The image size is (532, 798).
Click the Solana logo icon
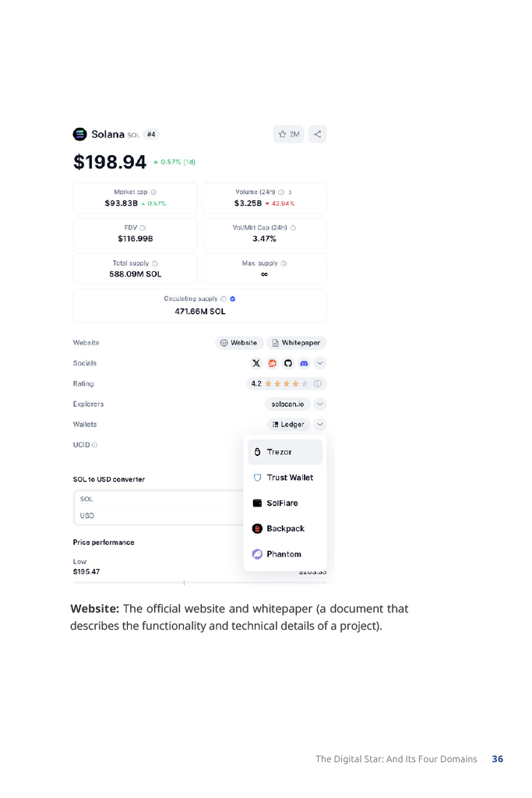coord(80,134)
